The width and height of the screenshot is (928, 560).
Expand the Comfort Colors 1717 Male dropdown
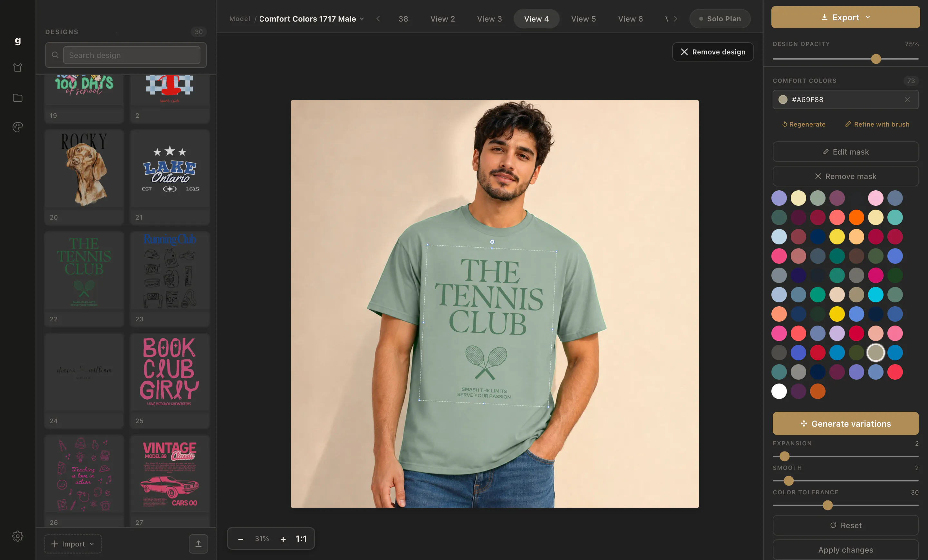coord(312,19)
